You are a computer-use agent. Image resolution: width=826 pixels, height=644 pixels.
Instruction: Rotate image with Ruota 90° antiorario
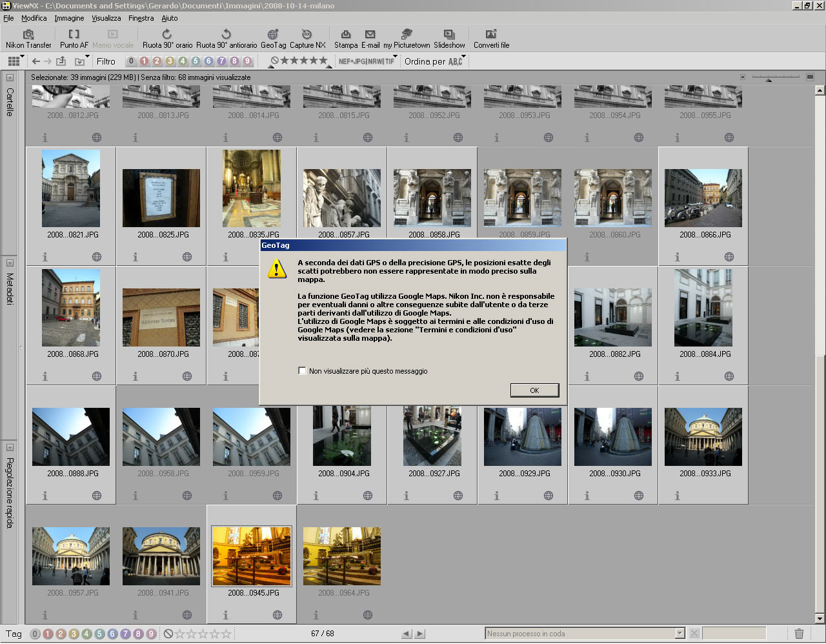pyautogui.click(x=227, y=39)
